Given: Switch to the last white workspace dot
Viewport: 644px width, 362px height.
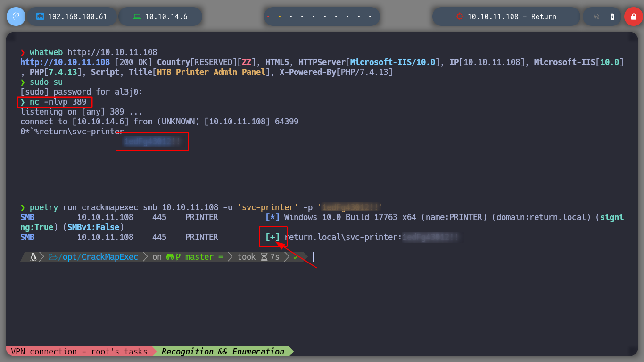Looking at the screenshot, I should click(x=370, y=16).
